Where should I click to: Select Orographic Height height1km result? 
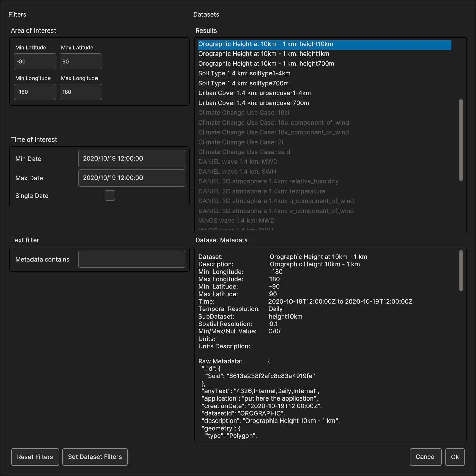tap(324, 54)
